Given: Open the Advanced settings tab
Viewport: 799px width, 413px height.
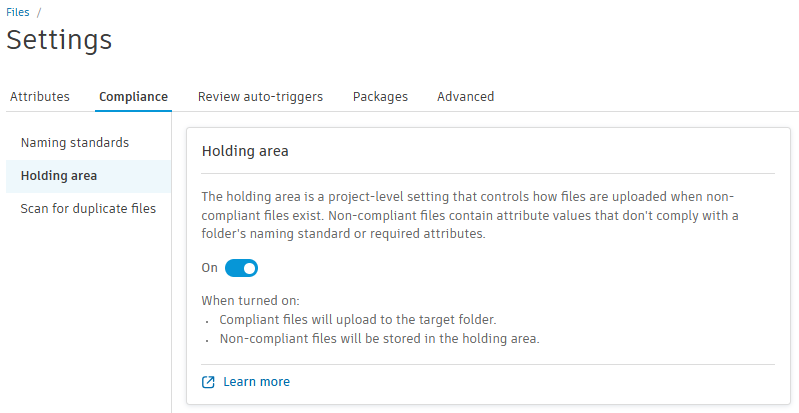Looking at the screenshot, I should point(465,97).
